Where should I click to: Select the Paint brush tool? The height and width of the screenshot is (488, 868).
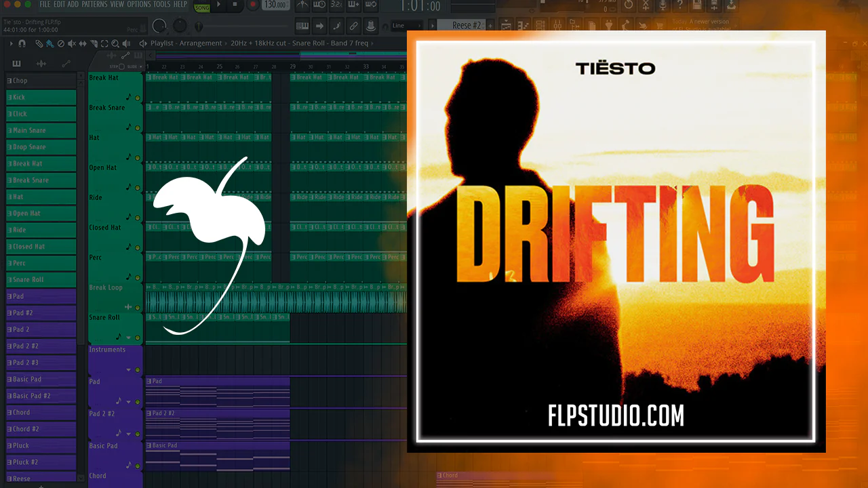click(50, 43)
